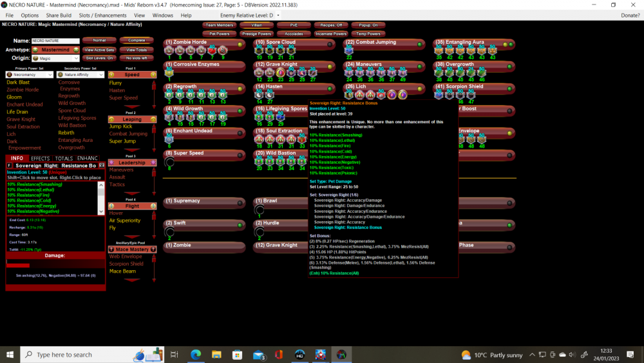Click the empty slot under Hurdle
Viewport: 644px width, 363px height.
coord(259,232)
